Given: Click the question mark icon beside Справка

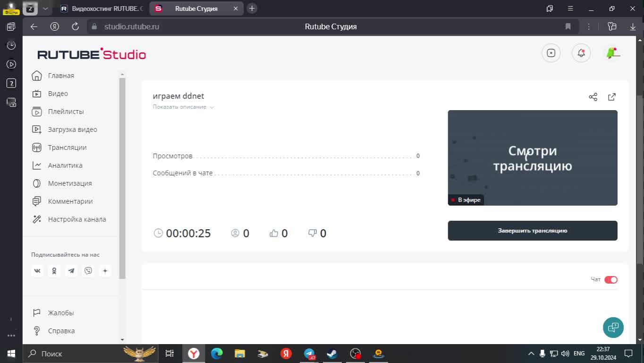Looking at the screenshot, I should 37,331.
